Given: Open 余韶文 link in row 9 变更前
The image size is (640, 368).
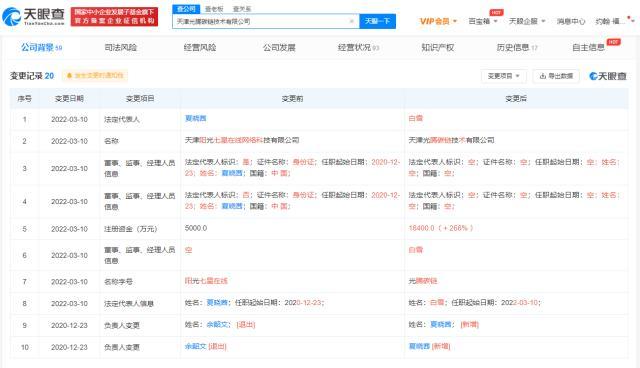Looking at the screenshot, I should [x=217, y=324].
